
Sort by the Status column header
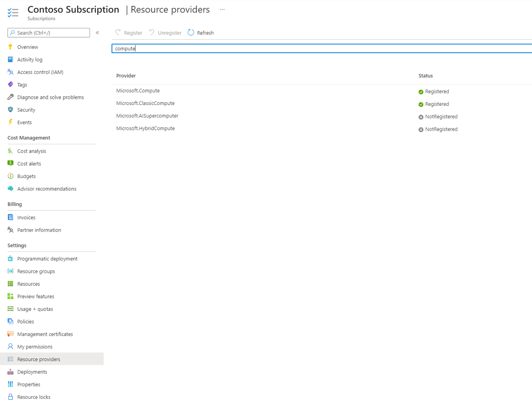coord(426,76)
